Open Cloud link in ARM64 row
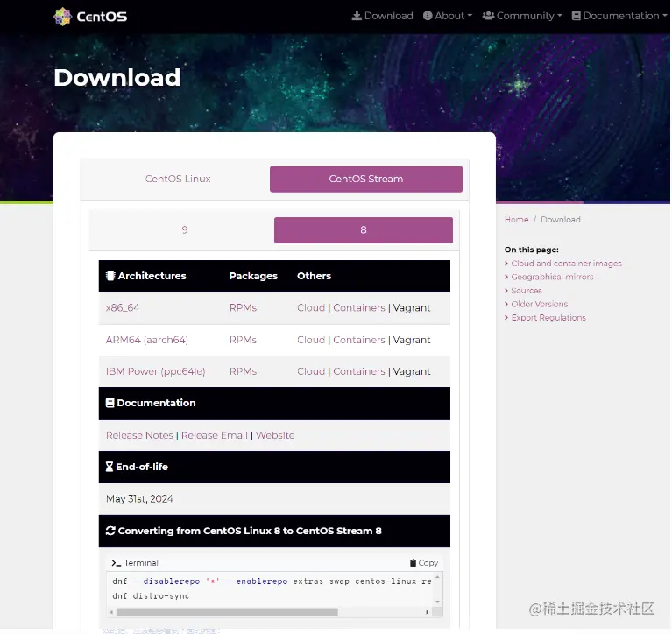The image size is (672, 634). click(x=311, y=340)
